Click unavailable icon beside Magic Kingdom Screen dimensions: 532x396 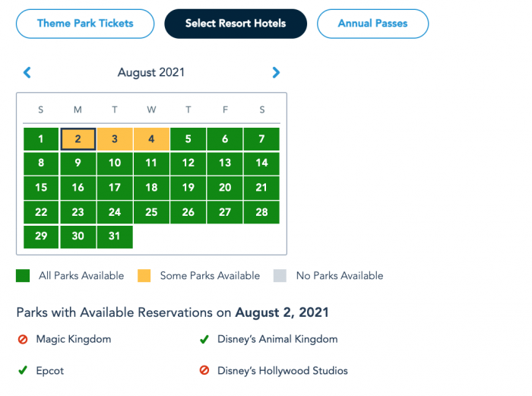coord(23,339)
